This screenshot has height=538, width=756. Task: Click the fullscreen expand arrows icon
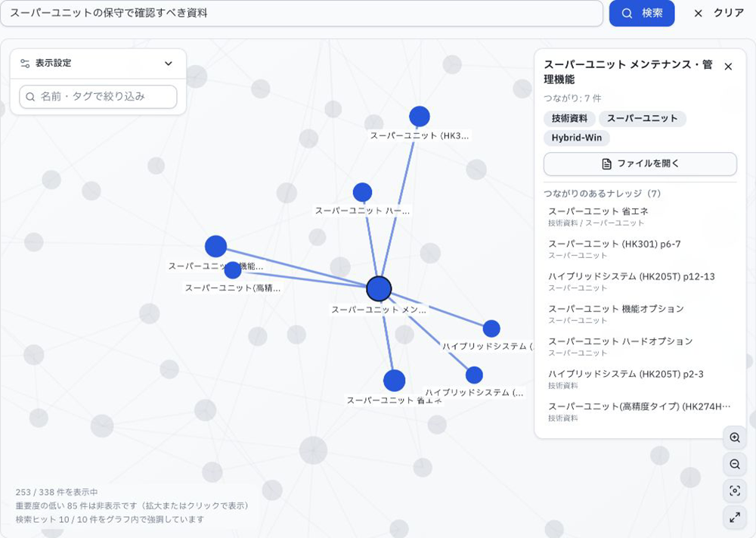coord(735,518)
